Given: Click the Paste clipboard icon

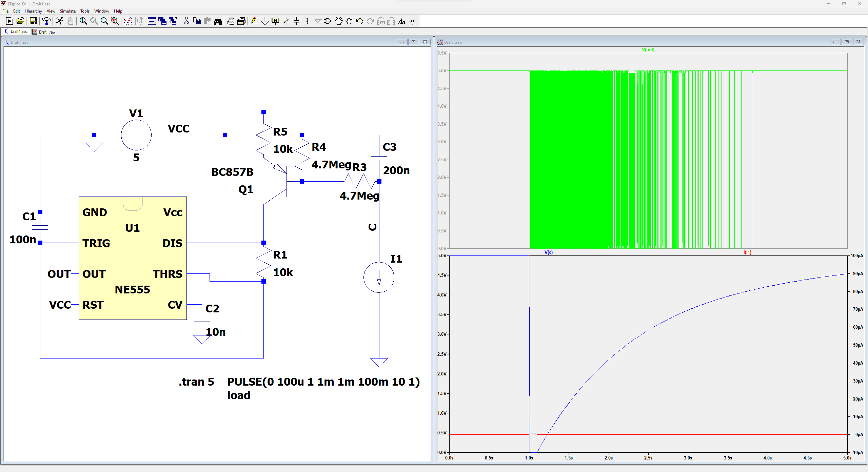Looking at the screenshot, I should pos(207,21).
